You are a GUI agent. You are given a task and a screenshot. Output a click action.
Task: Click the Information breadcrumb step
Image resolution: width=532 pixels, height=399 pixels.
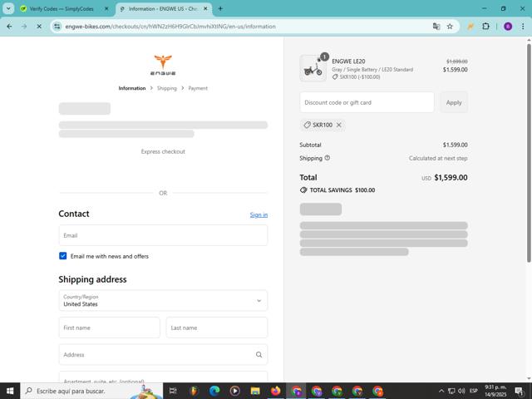click(x=132, y=88)
